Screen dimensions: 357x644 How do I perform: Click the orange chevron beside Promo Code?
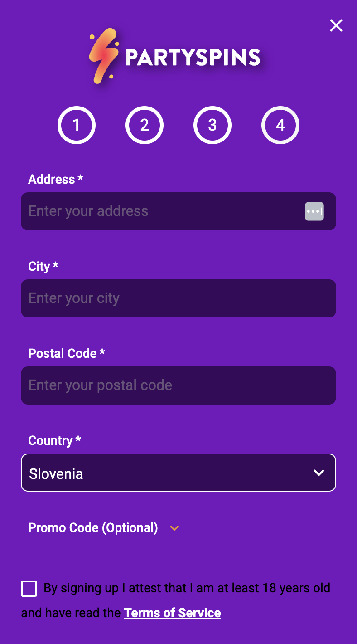(174, 528)
